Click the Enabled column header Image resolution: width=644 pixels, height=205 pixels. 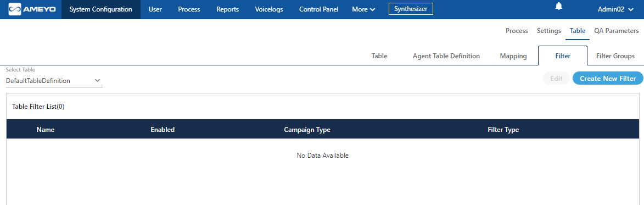163,129
